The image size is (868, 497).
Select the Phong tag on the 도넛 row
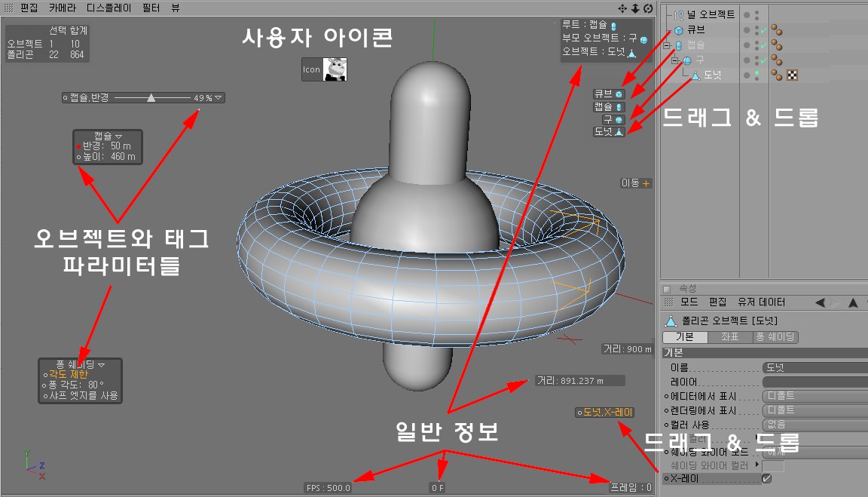[x=777, y=75]
